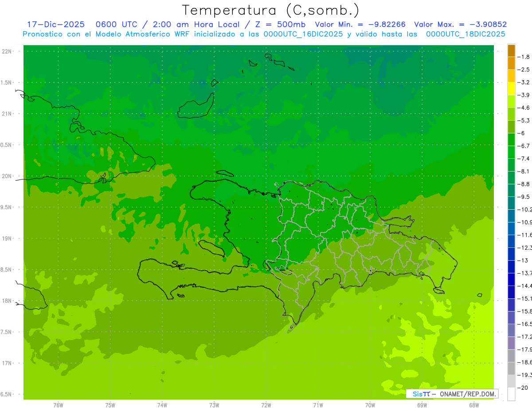Viewport: 532px width, 411px height.
Task: Click the "74W" longitude label
Action: click(162, 405)
